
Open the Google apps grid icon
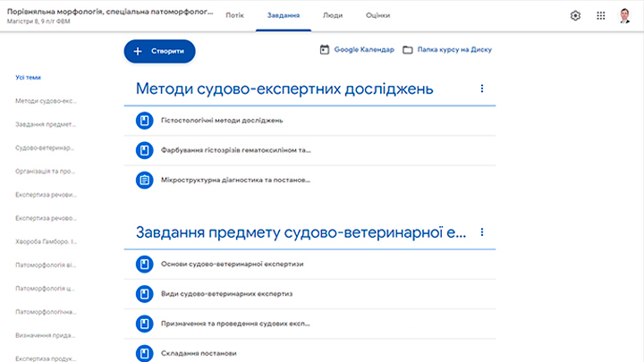[601, 15]
